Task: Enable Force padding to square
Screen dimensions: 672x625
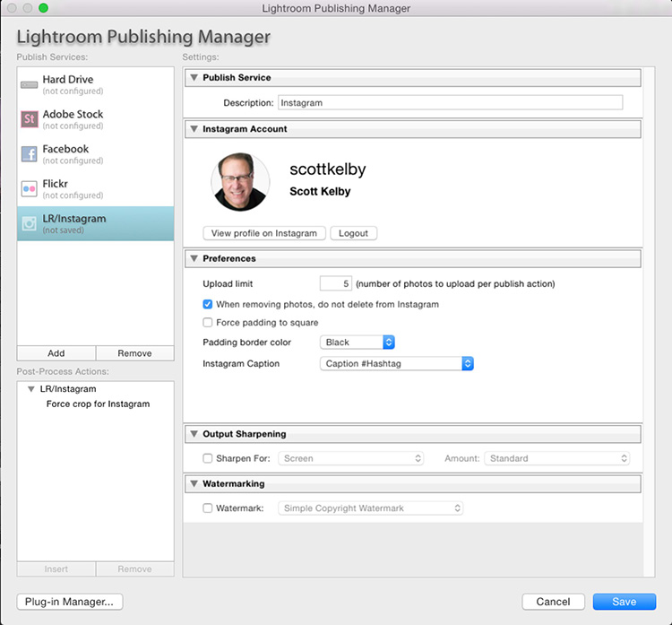Action: (208, 322)
